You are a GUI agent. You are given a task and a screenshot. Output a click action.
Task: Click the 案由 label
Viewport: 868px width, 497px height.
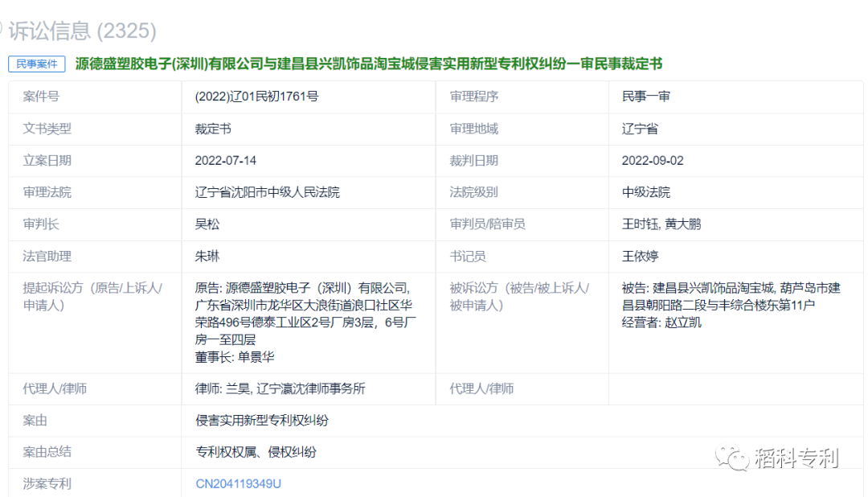[x=35, y=421]
